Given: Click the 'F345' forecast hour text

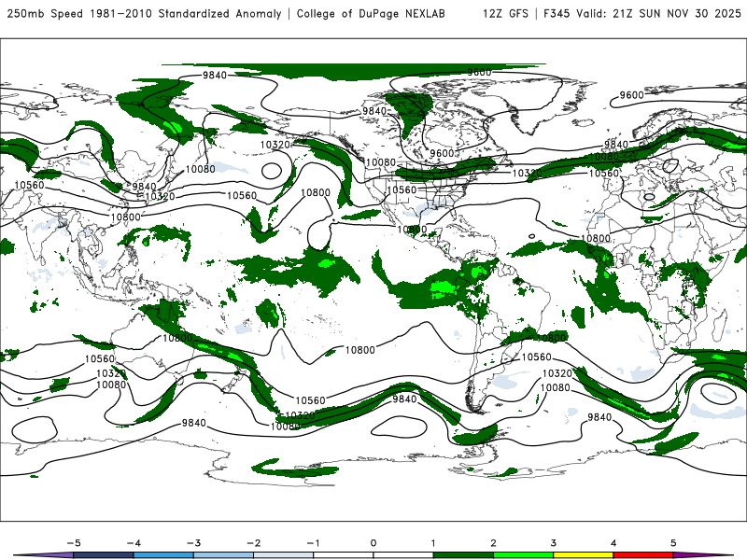Looking at the screenshot, I should [557, 13].
